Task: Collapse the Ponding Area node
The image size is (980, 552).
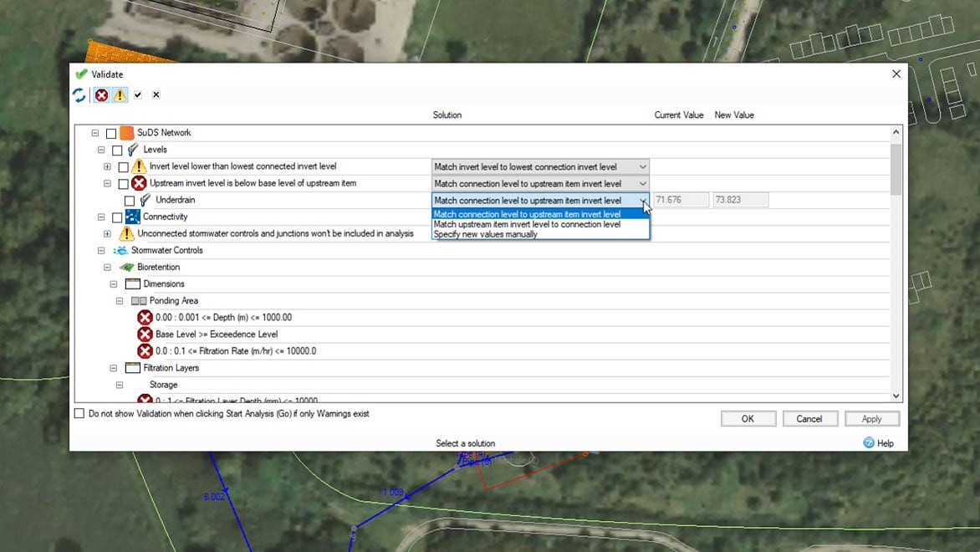Action: tap(120, 301)
